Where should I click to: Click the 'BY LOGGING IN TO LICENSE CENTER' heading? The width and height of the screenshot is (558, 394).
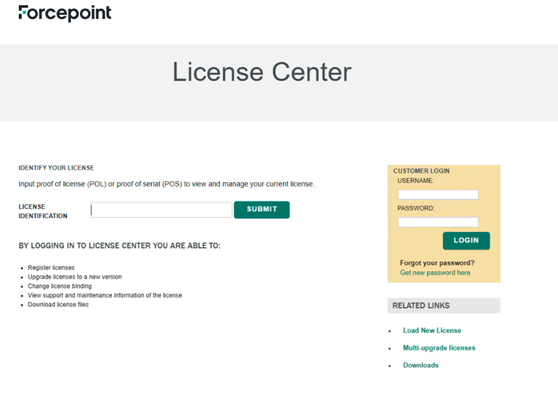tap(119, 246)
